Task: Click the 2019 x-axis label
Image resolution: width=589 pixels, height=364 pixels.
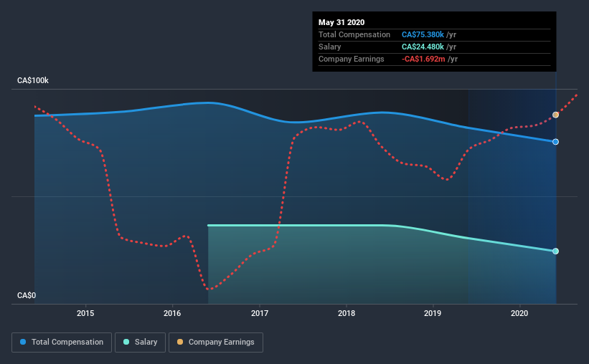Action: pyautogui.click(x=433, y=313)
